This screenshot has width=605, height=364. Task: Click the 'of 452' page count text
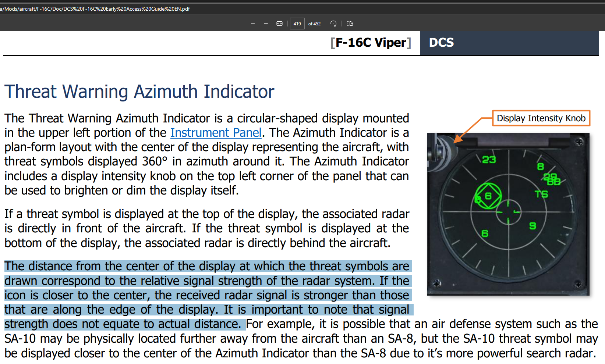(314, 24)
